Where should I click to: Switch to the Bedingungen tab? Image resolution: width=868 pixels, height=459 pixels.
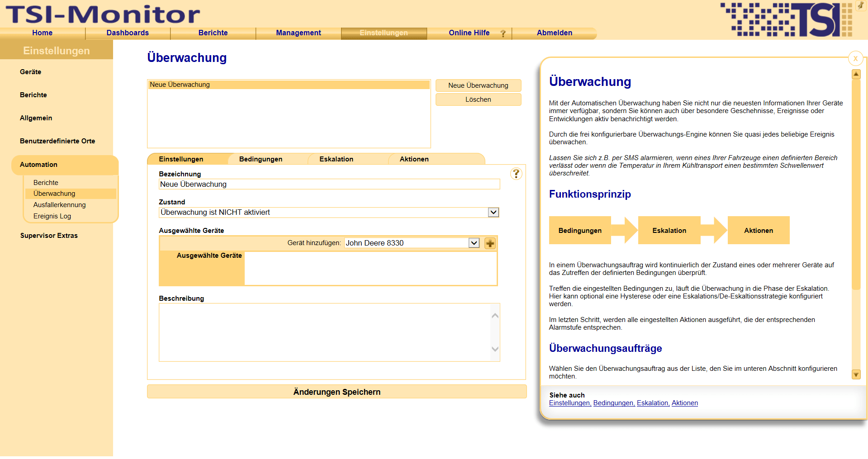point(261,159)
